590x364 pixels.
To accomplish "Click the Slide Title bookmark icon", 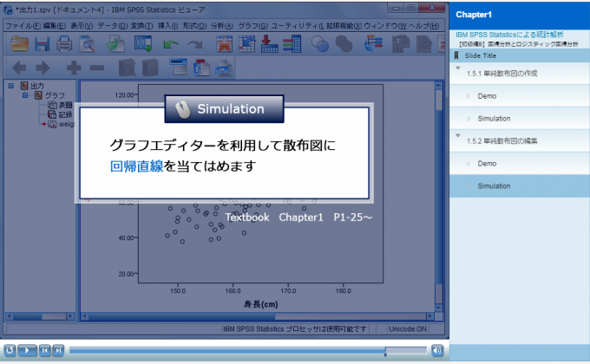I will pyautogui.click(x=456, y=55).
